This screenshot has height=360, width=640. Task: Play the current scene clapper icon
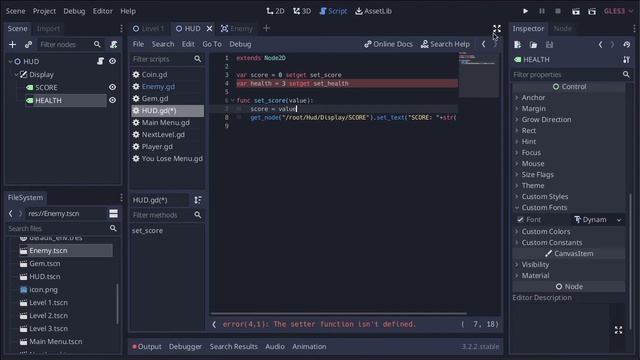576,11
